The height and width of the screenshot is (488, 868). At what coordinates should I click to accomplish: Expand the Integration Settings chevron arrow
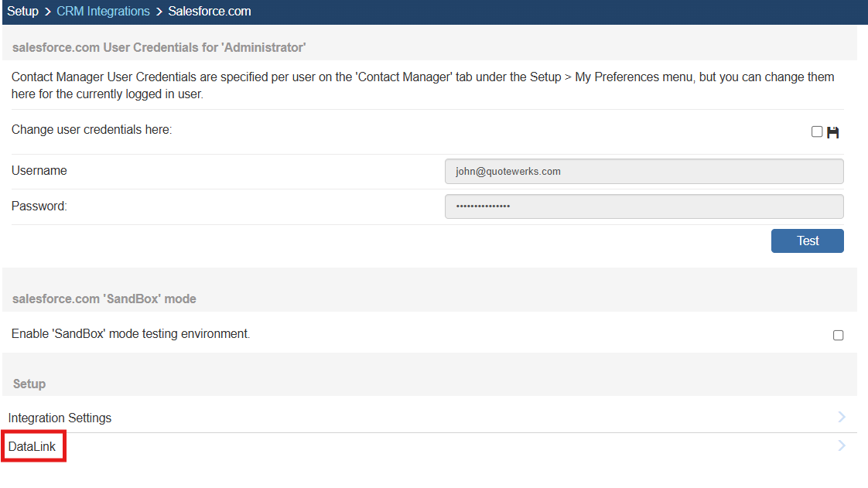[842, 418]
